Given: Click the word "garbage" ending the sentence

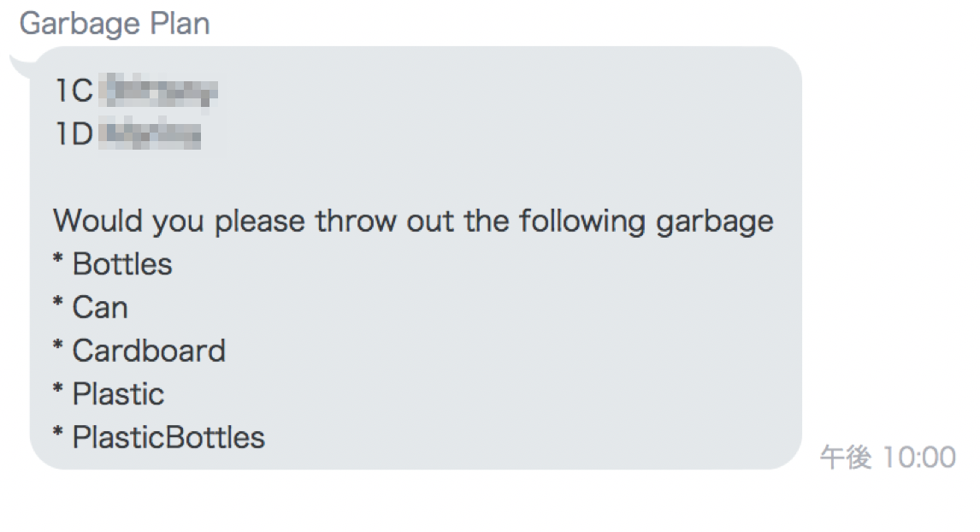Looking at the screenshot, I should (x=714, y=223).
